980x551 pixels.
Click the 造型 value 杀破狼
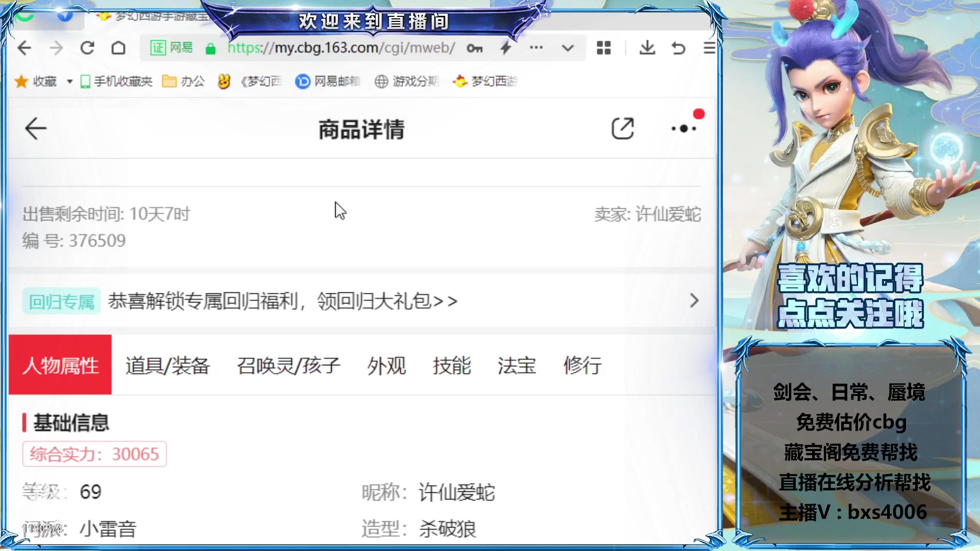[x=448, y=529]
